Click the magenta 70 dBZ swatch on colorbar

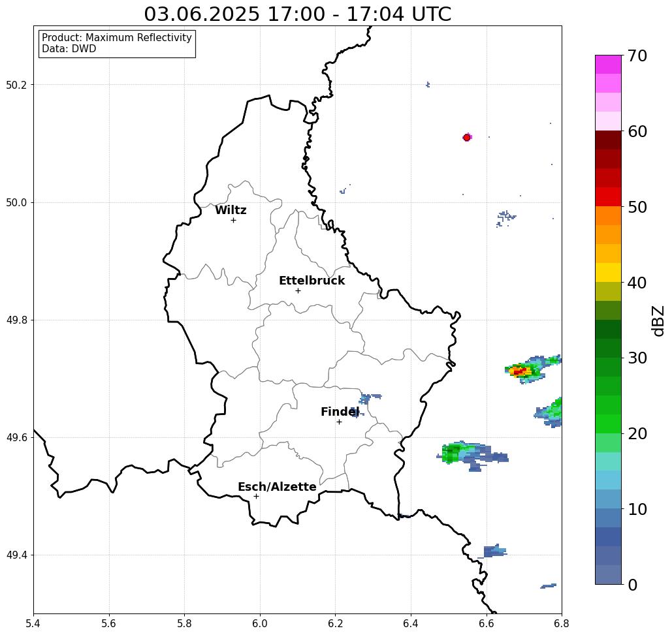click(608, 65)
